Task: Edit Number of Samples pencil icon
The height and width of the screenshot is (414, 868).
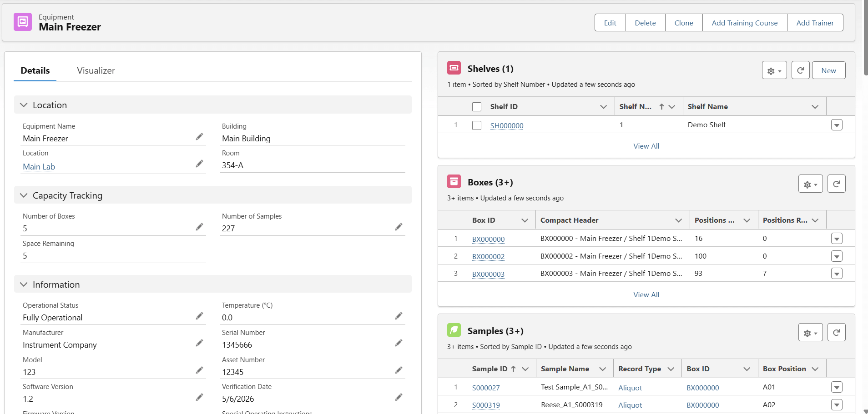Action: 399,227
